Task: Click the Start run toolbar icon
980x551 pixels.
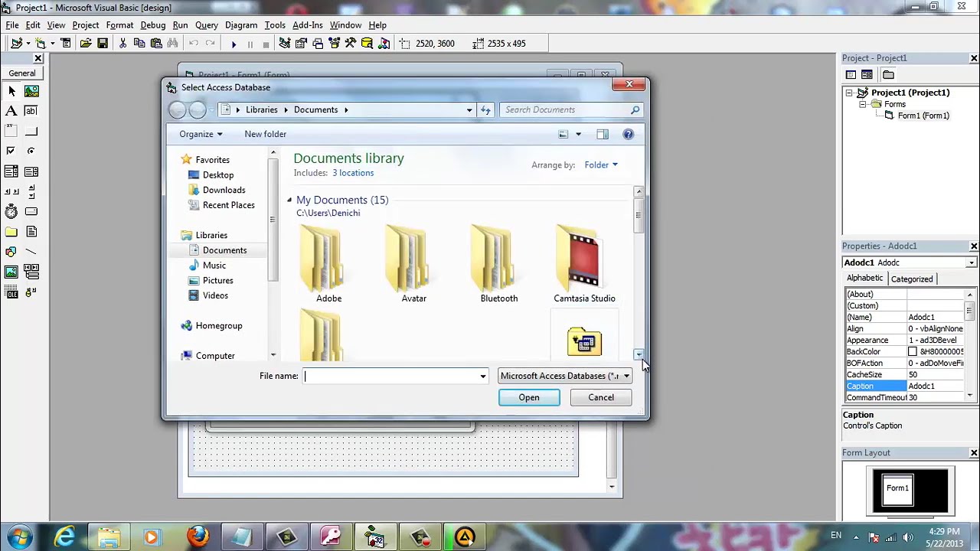Action: pyautogui.click(x=234, y=44)
